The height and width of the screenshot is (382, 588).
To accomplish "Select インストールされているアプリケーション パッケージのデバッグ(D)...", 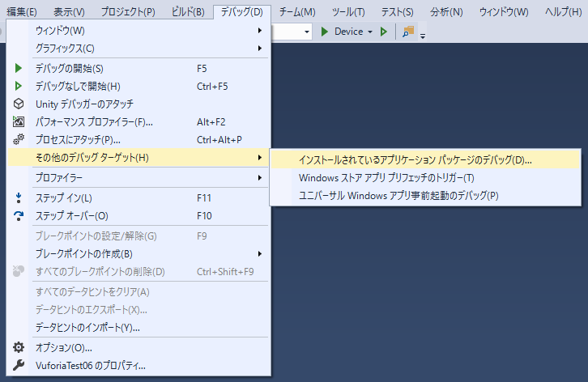I will coord(425,159).
